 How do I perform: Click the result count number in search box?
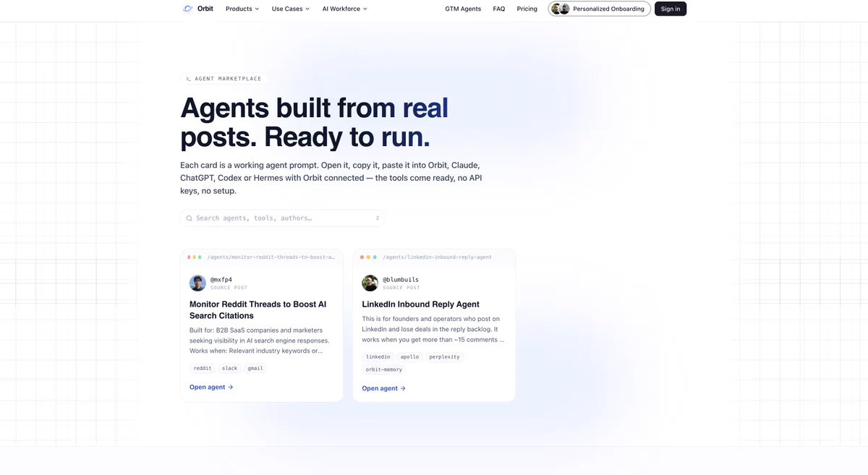[x=378, y=218]
